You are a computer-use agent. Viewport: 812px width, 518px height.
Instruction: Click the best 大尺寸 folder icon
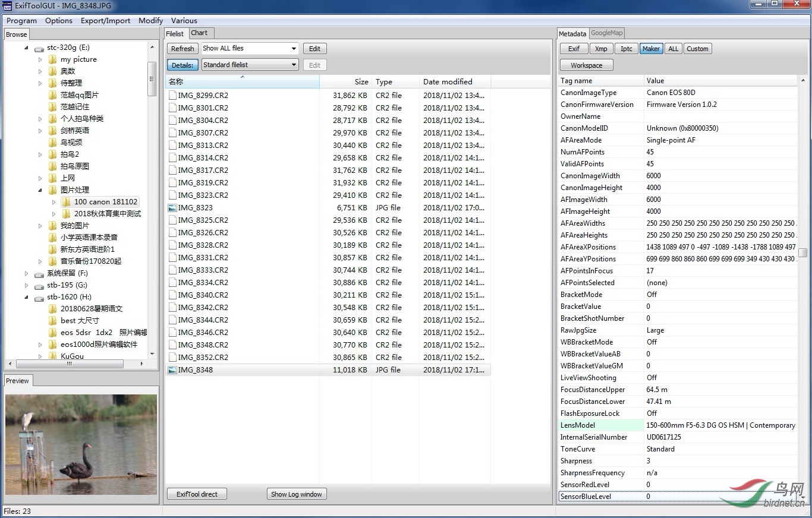point(52,321)
